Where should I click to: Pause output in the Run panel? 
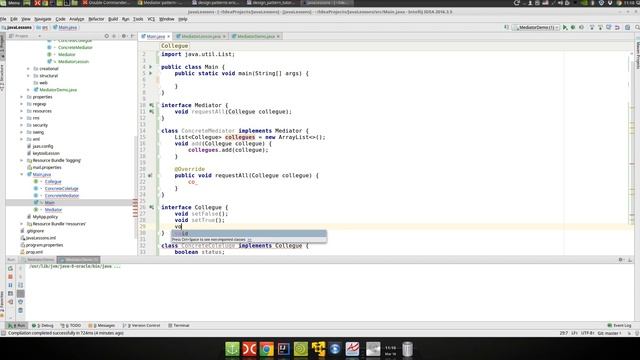coord(10,285)
